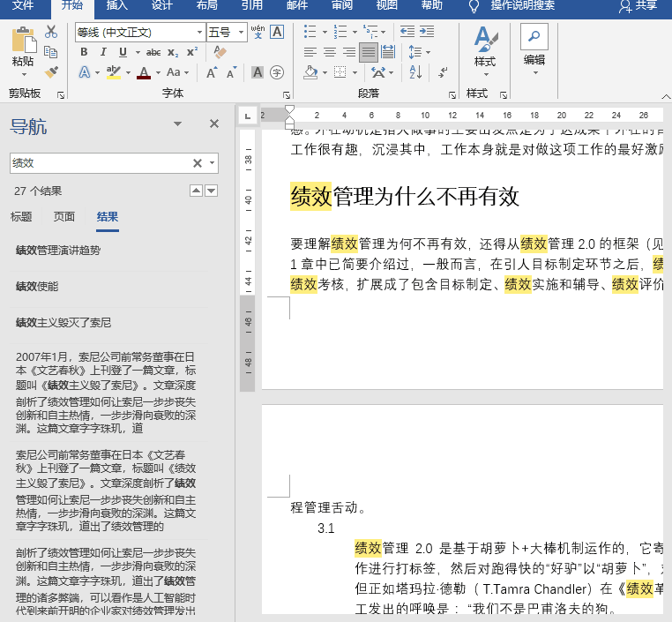Open File menu tab
This screenshot has height=622, width=672.
coord(23,5)
